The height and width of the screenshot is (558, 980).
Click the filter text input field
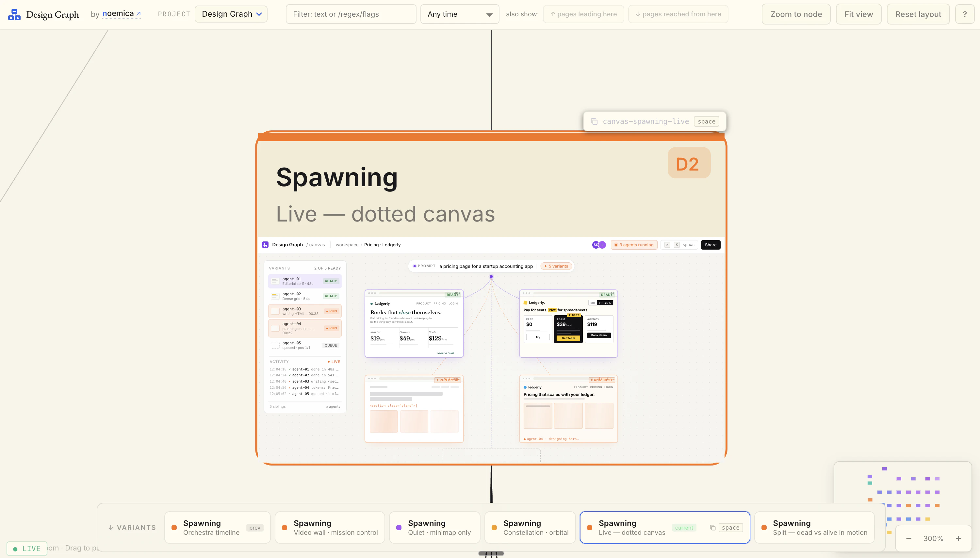351,14
